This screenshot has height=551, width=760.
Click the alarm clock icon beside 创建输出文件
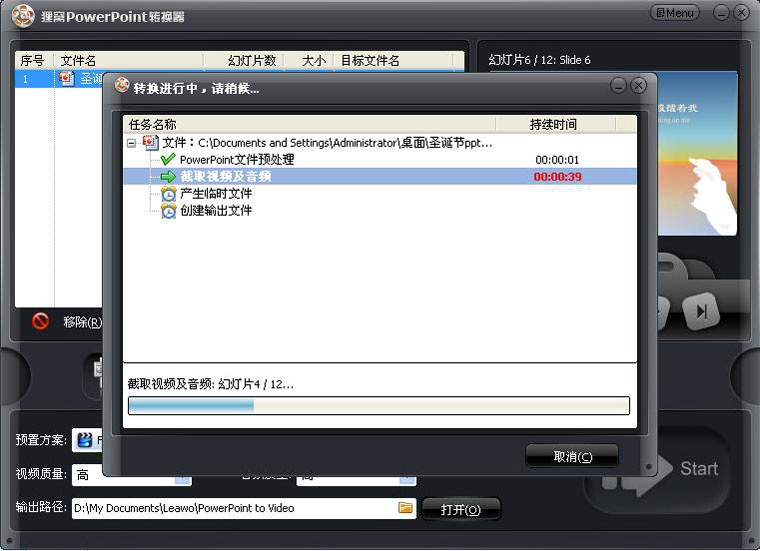pos(169,211)
